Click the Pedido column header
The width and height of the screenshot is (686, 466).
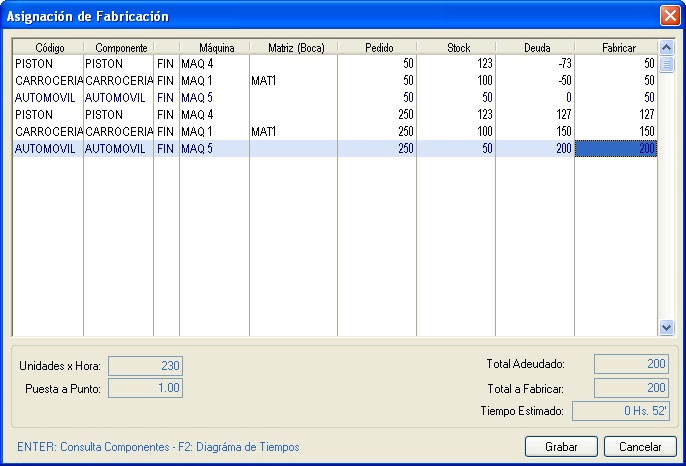coord(377,47)
